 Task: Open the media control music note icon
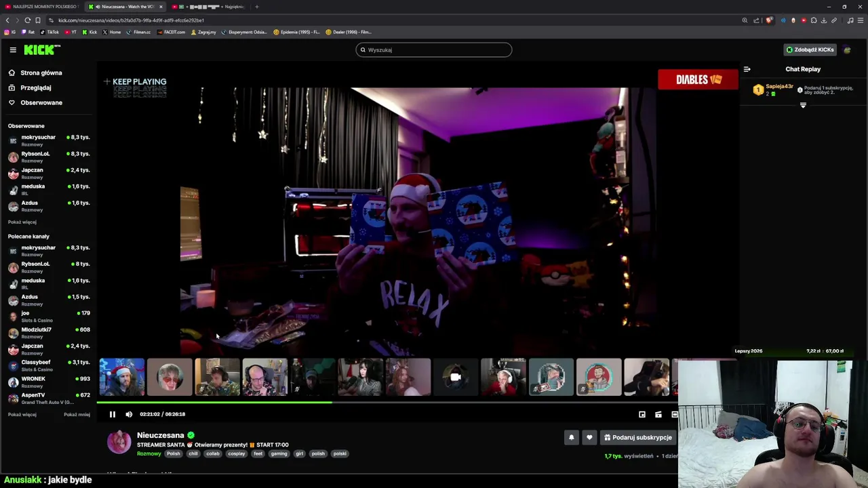click(850, 20)
